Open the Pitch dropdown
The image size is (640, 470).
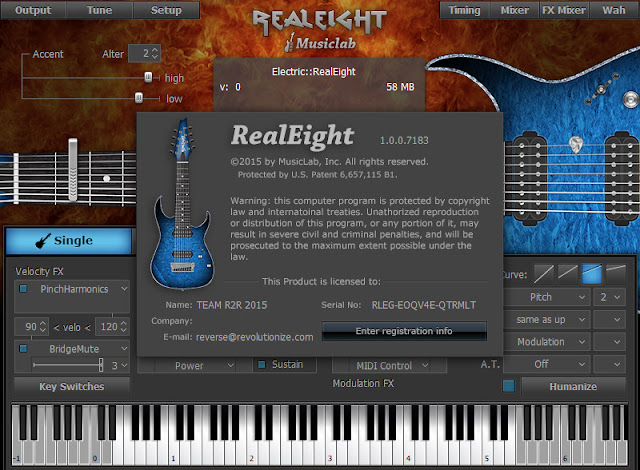pyautogui.click(x=547, y=297)
